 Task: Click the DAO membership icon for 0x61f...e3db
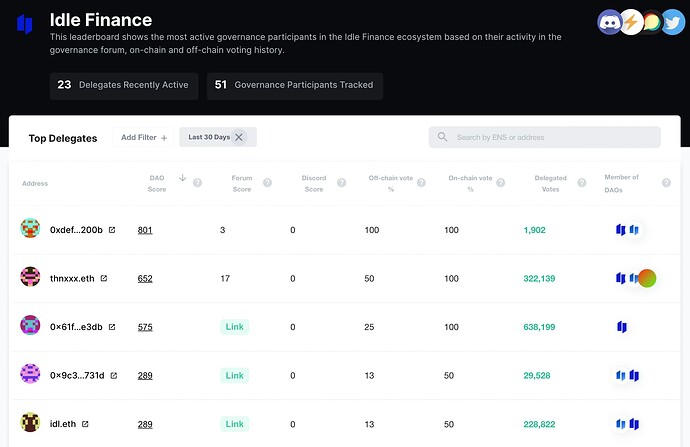point(622,326)
